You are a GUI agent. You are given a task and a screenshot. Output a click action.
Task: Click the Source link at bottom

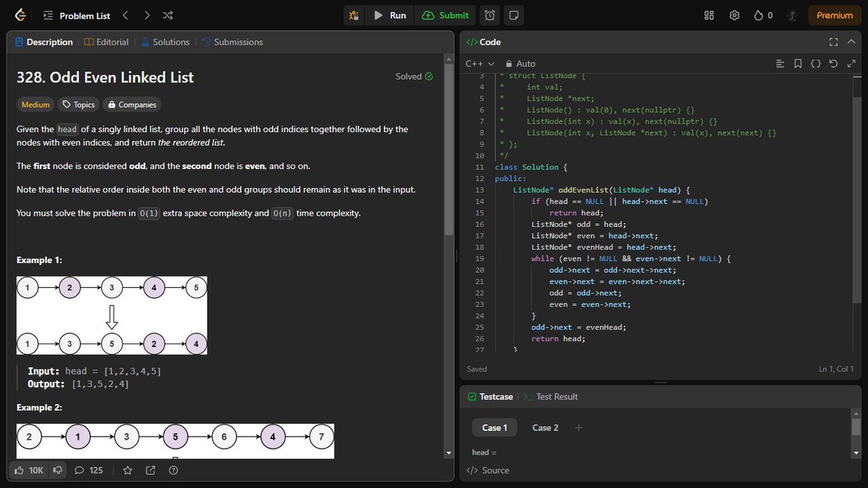(488, 470)
